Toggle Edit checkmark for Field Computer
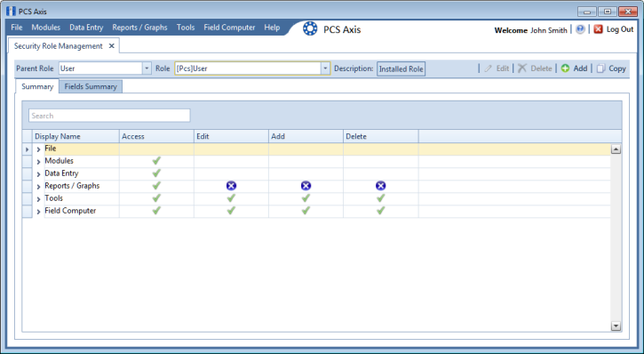Image resolution: width=644 pixels, height=354 pixels. (x=231, y=211)
